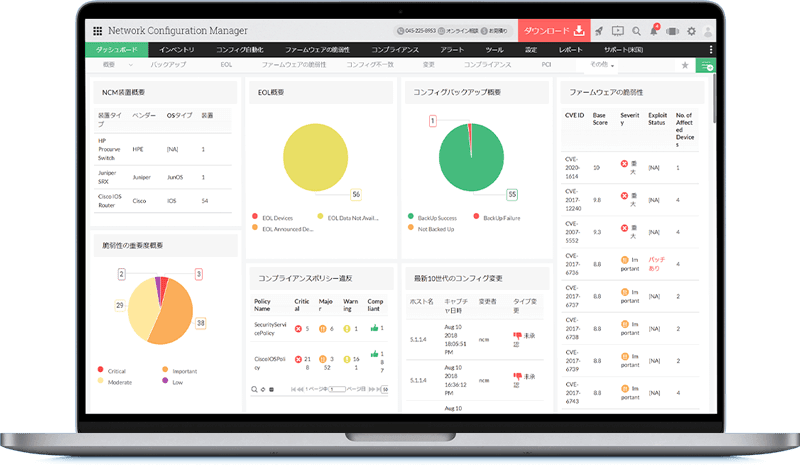Open the コンプライアンス menu tab
This screenshot has height=466, width=800.
396,48
